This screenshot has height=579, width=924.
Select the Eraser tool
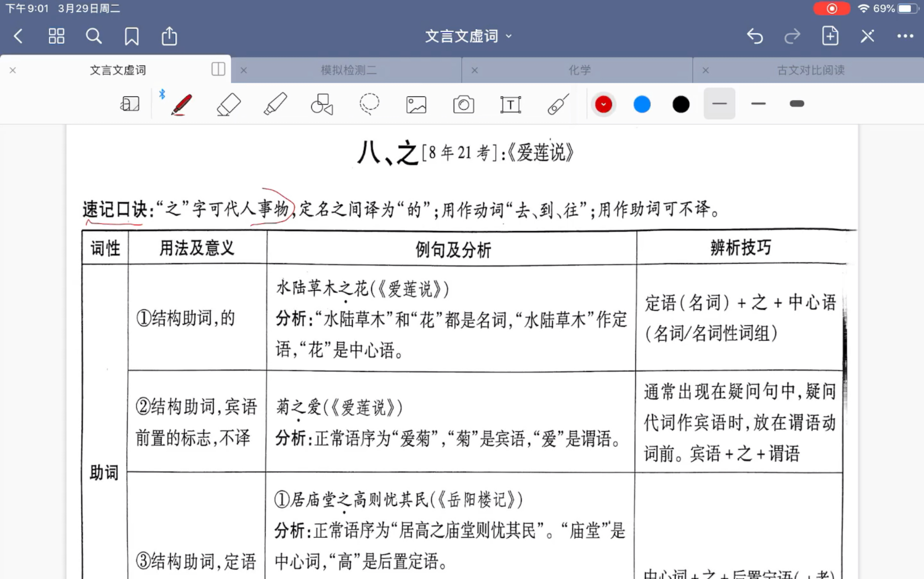click(x=229, y=104)
